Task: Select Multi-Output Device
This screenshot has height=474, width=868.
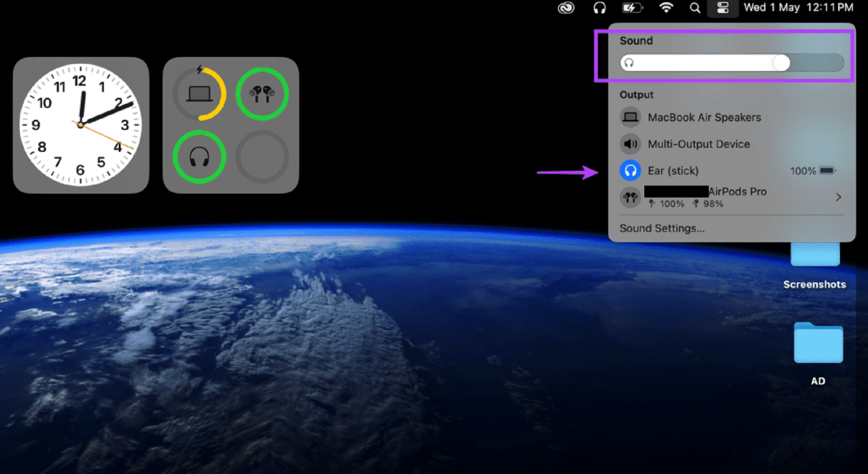Action: click(732, 144)
